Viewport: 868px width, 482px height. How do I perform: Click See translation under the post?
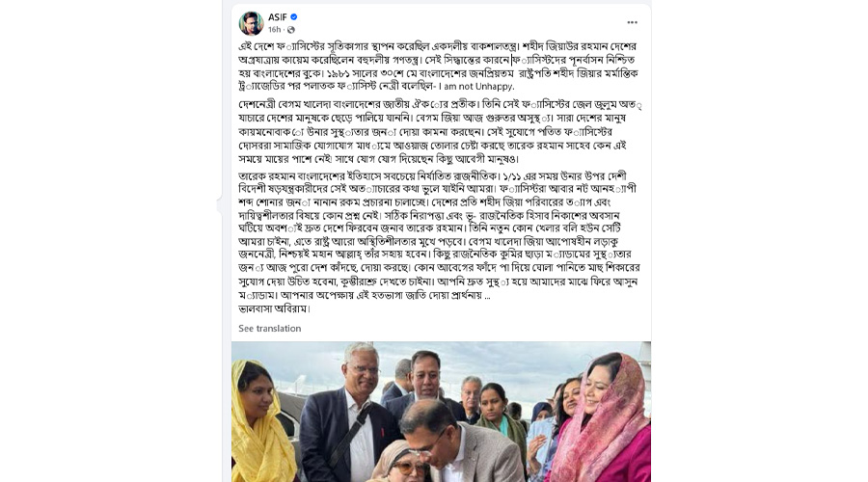(270, 328)
